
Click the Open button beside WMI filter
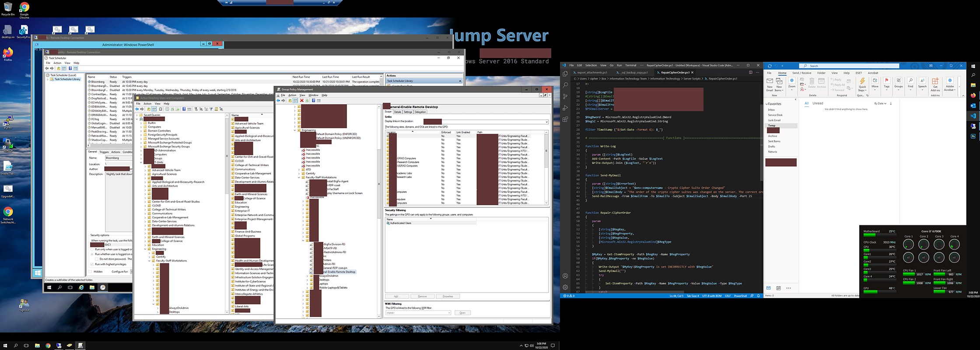[462, 313]
